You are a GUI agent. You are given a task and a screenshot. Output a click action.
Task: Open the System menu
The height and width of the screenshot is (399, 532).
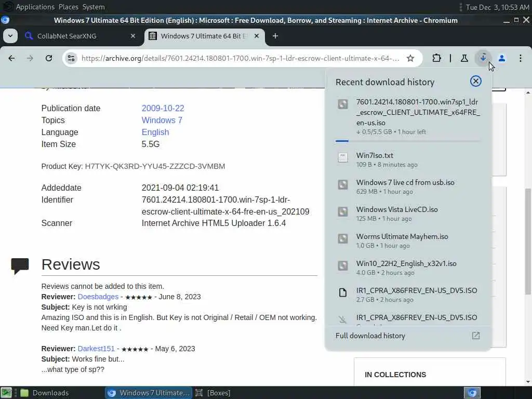[x=94, y=7]
